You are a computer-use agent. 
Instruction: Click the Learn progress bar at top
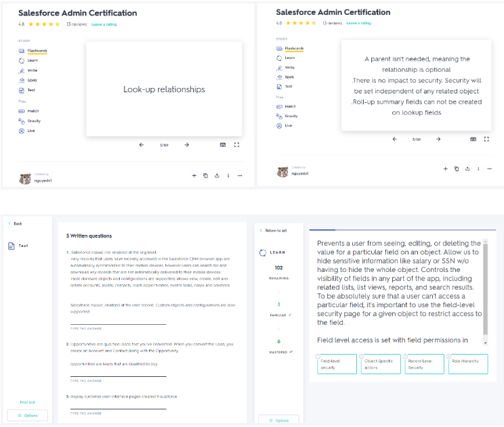(x=402, y=230)
